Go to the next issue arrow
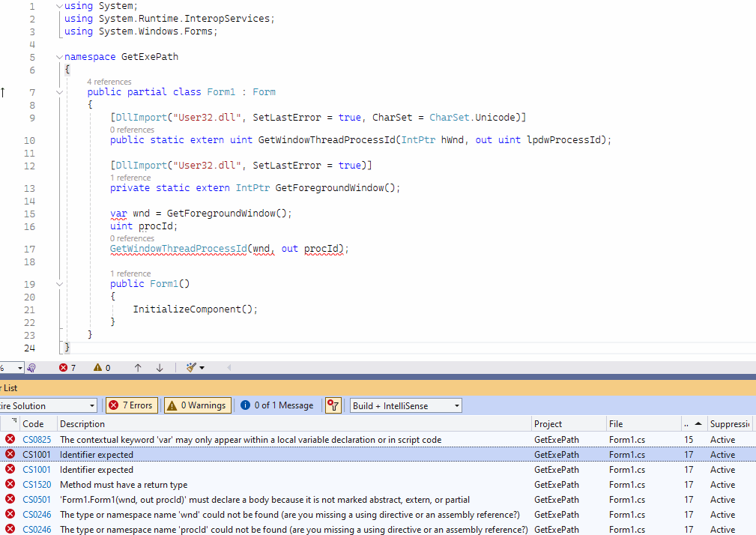Screen dimensions: 756x535 (x=160, y=368)
